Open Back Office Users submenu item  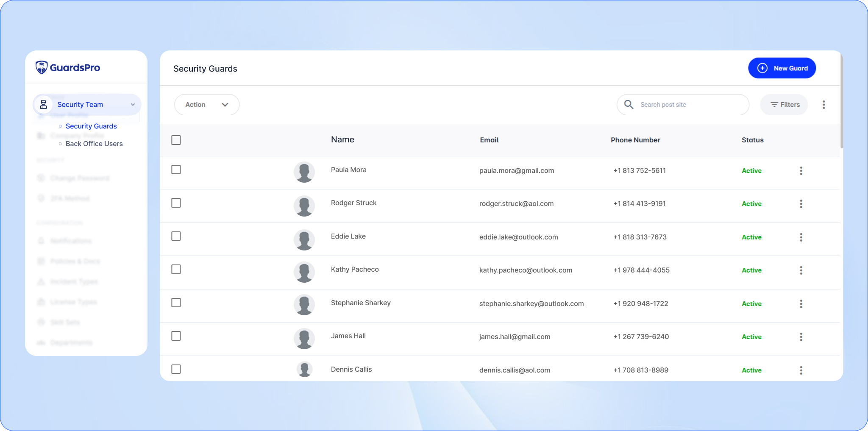pos(94,144)
